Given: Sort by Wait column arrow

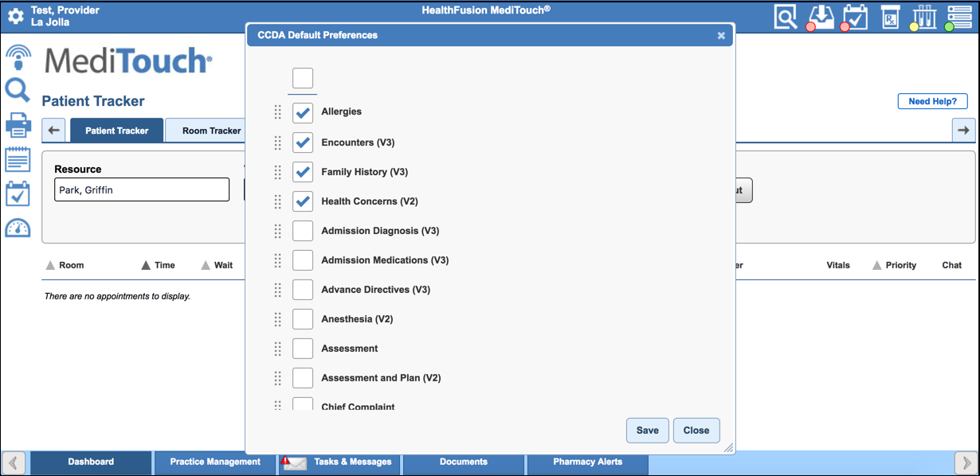Looking at the screenshot, I should 206,265.
